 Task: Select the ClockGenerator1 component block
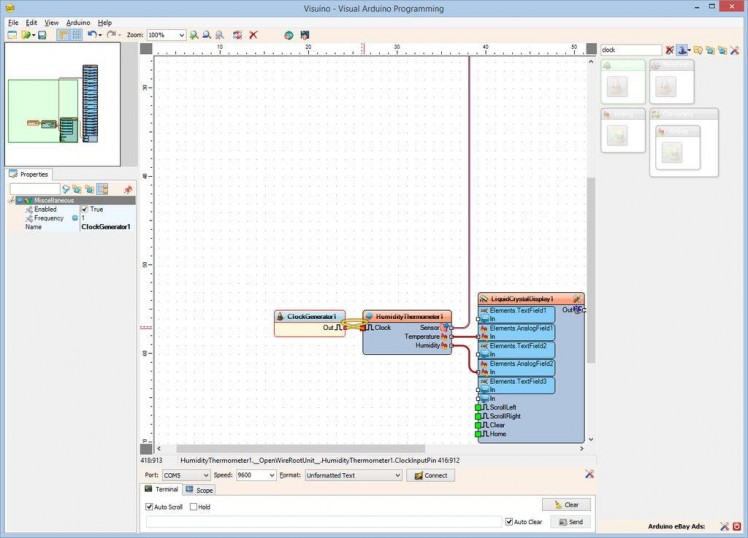[310, 316]
